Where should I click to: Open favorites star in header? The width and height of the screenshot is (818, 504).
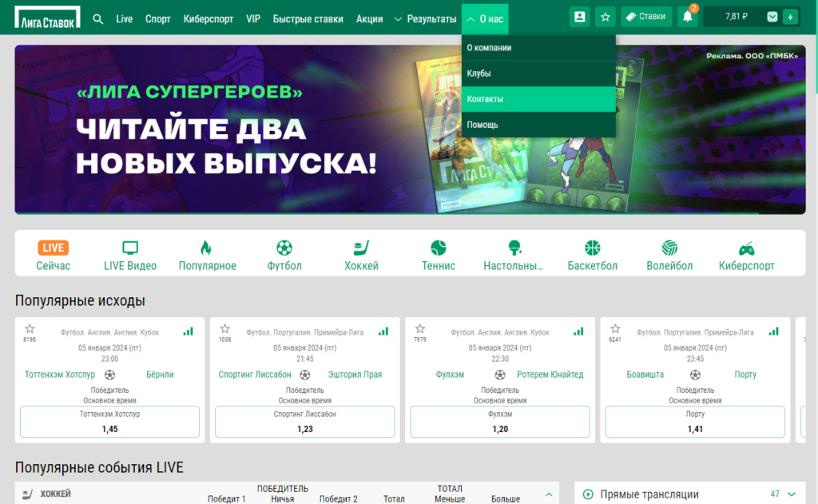coord(606,17)
